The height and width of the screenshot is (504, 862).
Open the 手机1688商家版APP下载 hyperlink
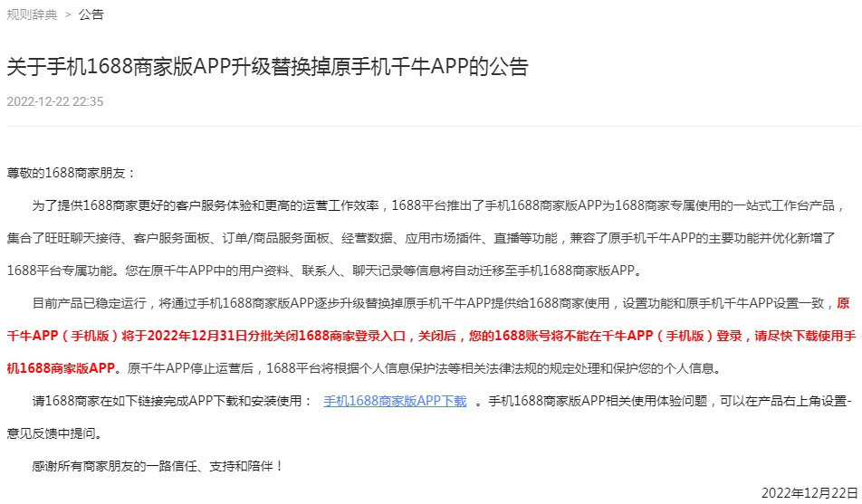coord(395,401)
